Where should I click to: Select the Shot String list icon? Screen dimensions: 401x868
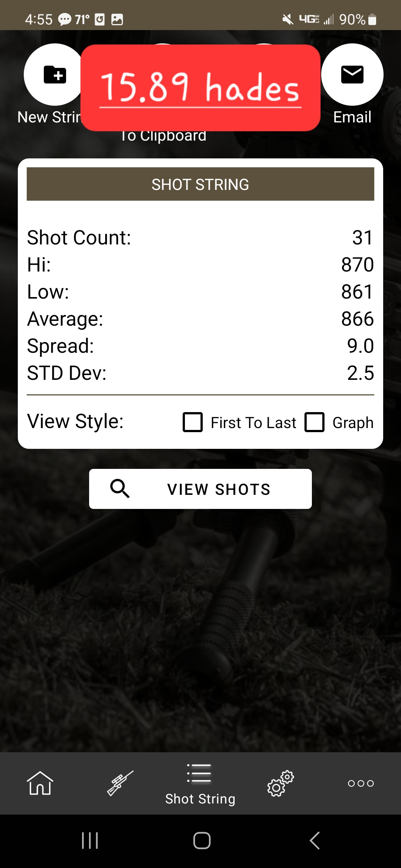(199, 773)
